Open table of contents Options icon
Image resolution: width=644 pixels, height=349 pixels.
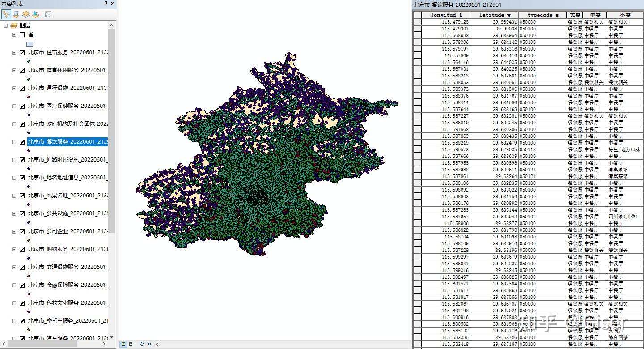(48, 14)
